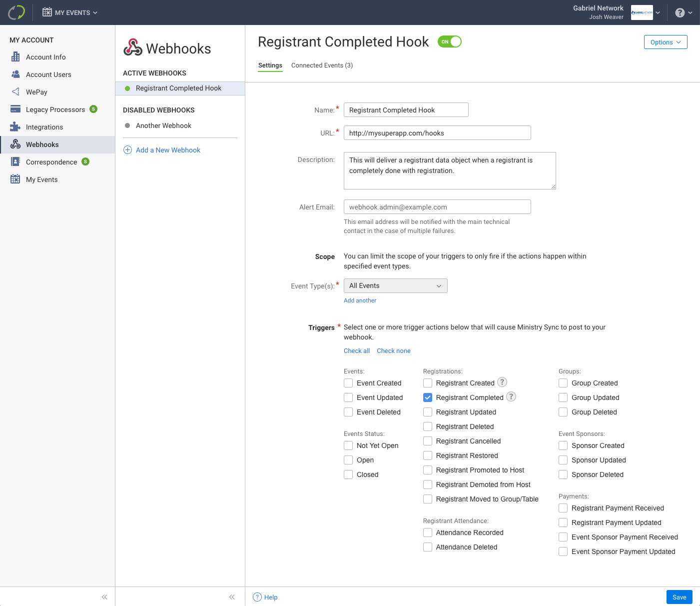Click the Check none link
The height and width of the screenshot is (606, 700).
pyautogui.click(x=394, y=351)
